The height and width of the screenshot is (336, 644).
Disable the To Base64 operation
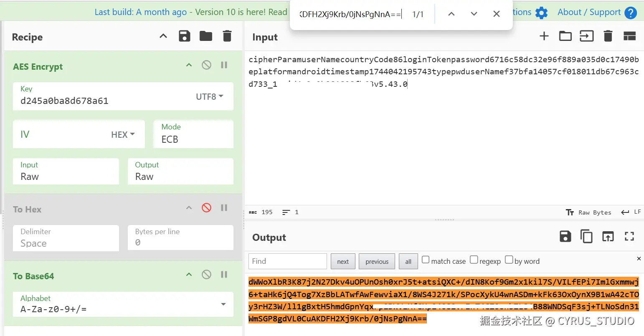[x=206, y=274]
